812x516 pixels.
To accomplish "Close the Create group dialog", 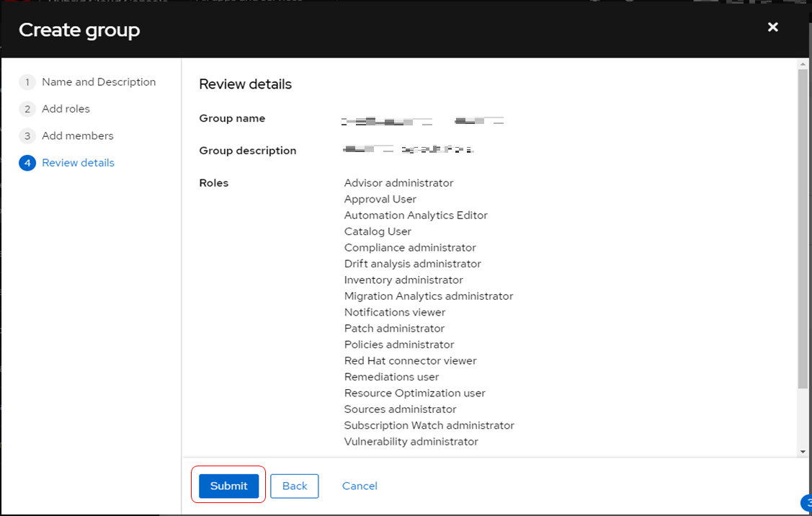I will pos(772,27).
